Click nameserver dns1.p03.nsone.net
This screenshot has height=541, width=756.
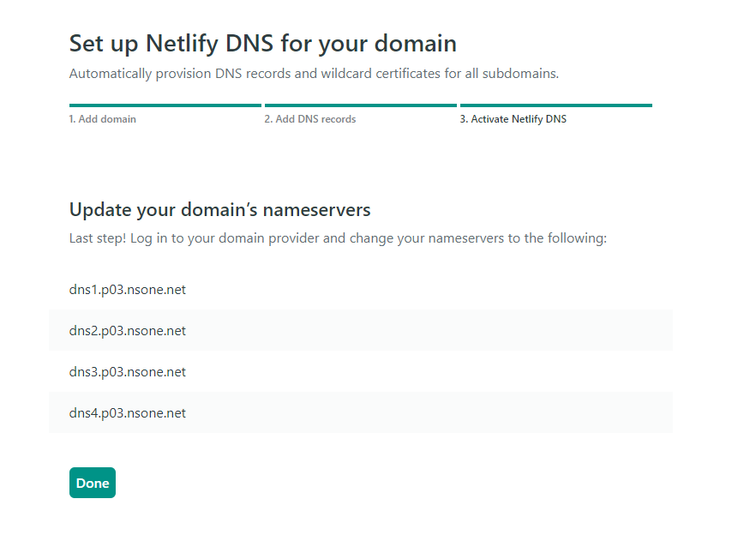pos(127,289)
